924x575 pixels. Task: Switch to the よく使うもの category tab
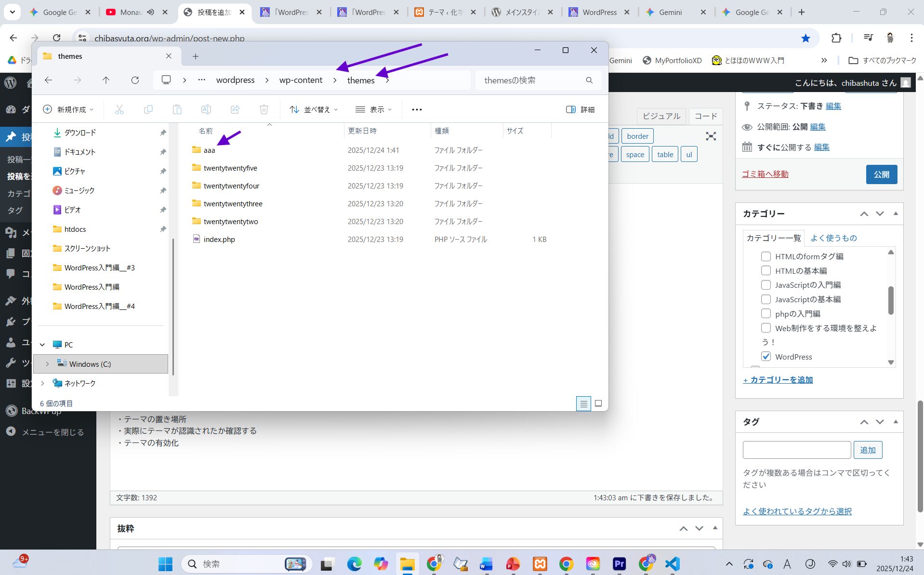833,238
